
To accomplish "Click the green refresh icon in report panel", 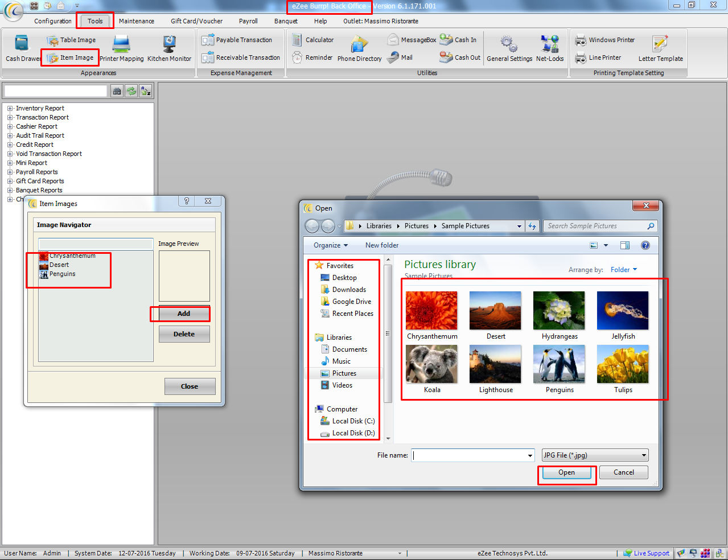I will coord(131,91).
